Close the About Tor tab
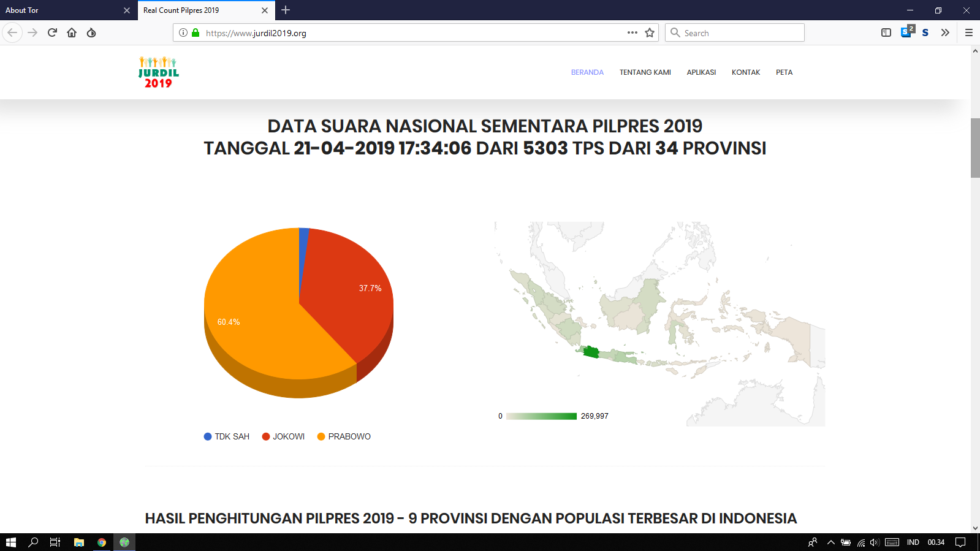Screen dimensions: 980x551 tap(127, 10)
